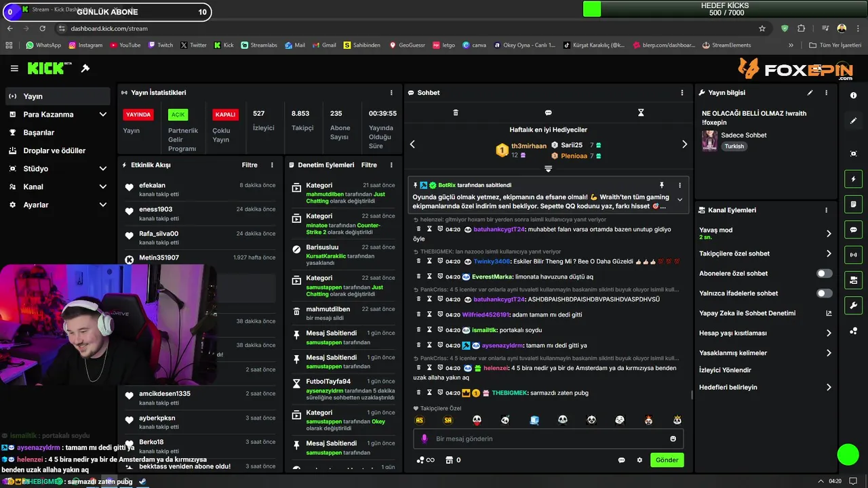Toggle Yalnızca ifadelerle sohbet switch
Viewport: 868px width, 488px height.
click(824, 293)
